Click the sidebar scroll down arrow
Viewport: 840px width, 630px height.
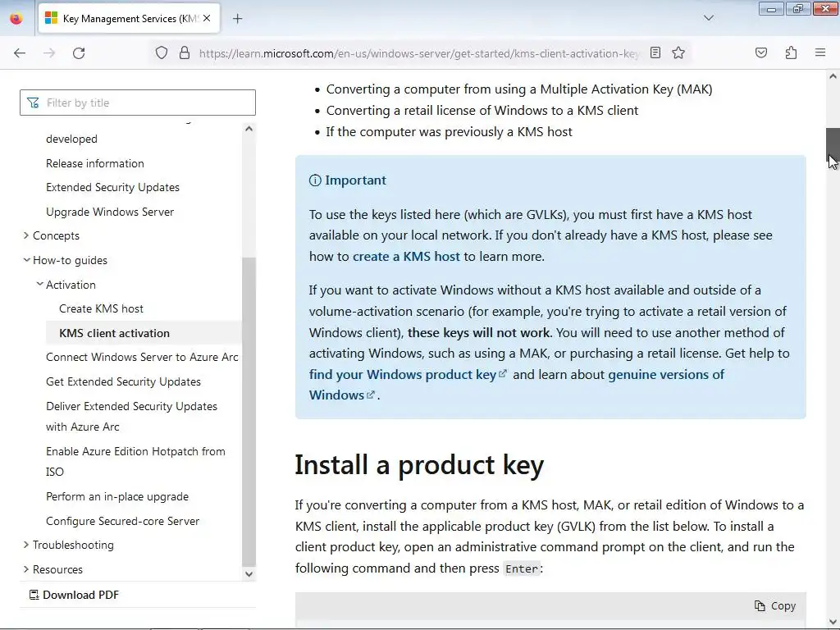249,573
